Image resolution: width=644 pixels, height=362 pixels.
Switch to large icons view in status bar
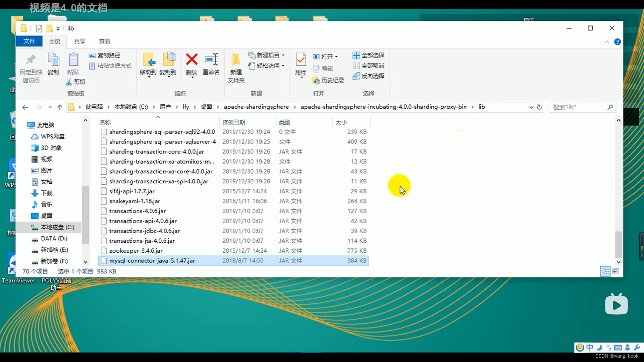point(616,271)
